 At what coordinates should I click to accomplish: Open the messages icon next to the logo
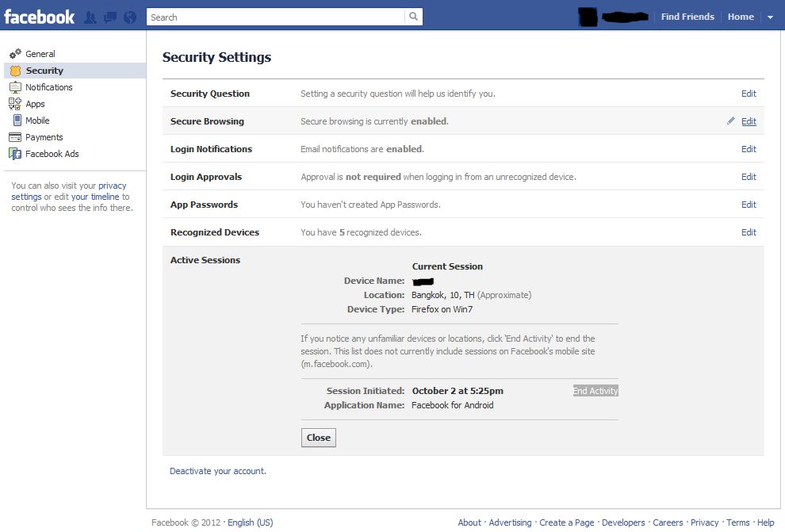109,16
